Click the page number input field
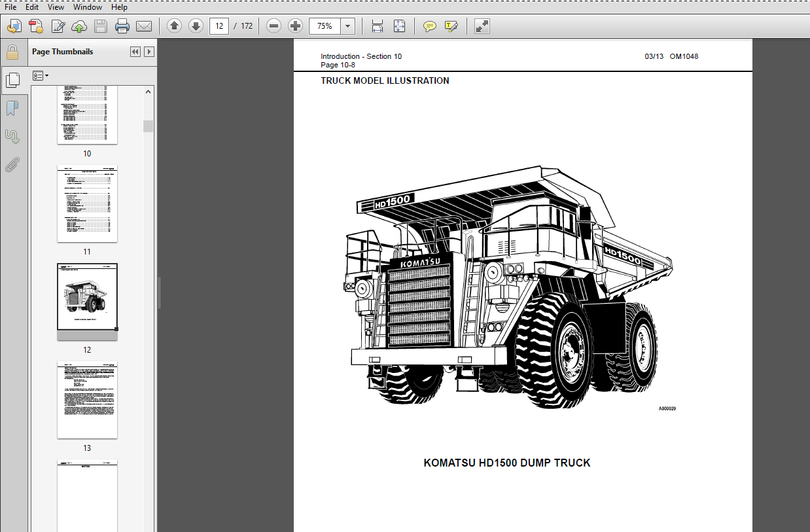Viewport: 810px width, 532px height. (x=219, y=26)
